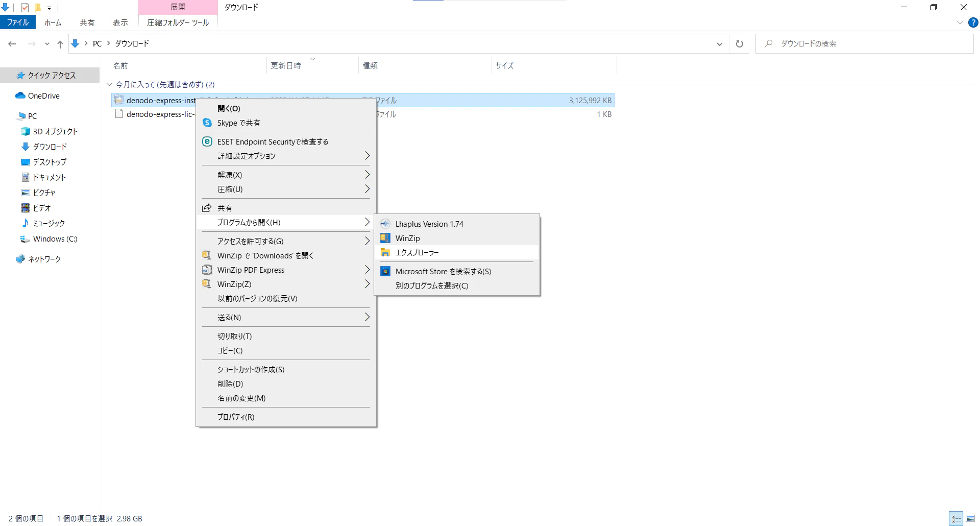Open the quick access toolbar customize dropdown
This screenshot has height=526, width=980.
point(50,8)
